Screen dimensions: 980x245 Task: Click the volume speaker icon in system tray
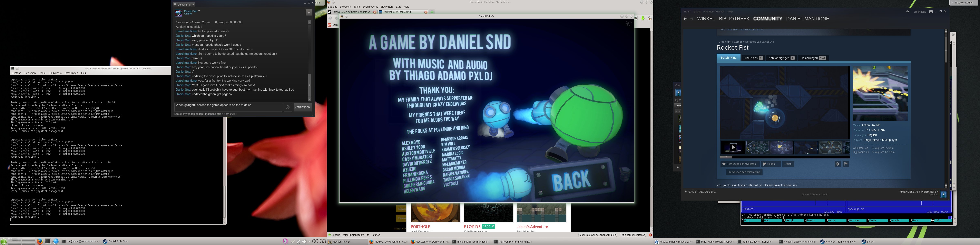[x=304, y=242]
